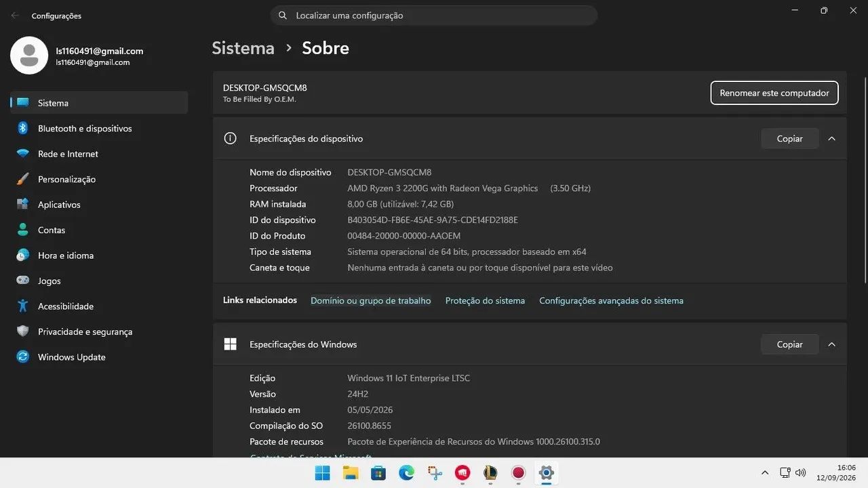Image resolution: width=868 pixels, height=488 pixels.
Task: Show hidden system tray icons chevron
Action: 765,473
